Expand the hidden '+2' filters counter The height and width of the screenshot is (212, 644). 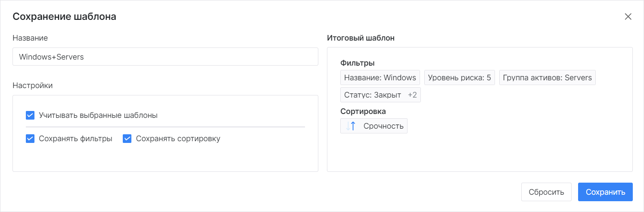[x=412, y=95]
